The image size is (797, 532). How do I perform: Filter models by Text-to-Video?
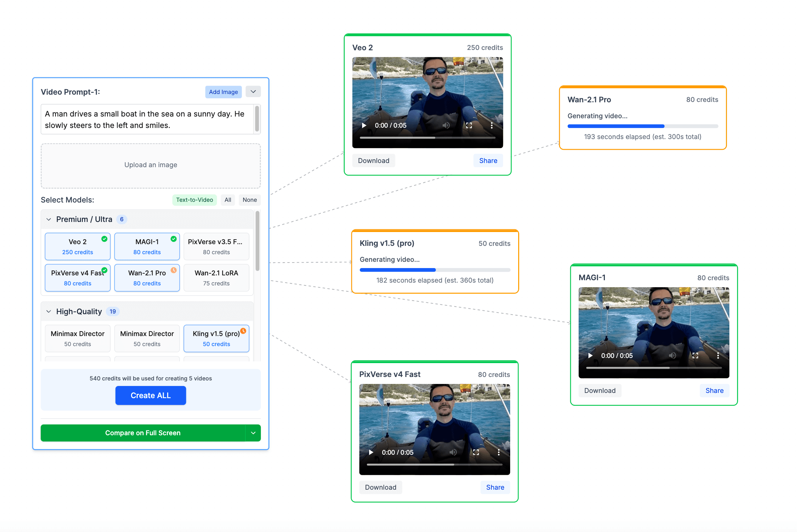195,200
